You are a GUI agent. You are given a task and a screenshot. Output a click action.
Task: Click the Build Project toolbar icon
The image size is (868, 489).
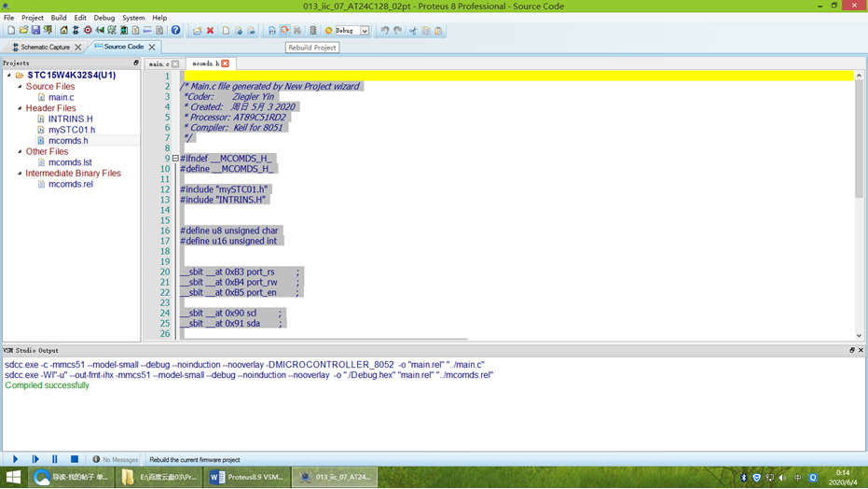pos(272,31)
